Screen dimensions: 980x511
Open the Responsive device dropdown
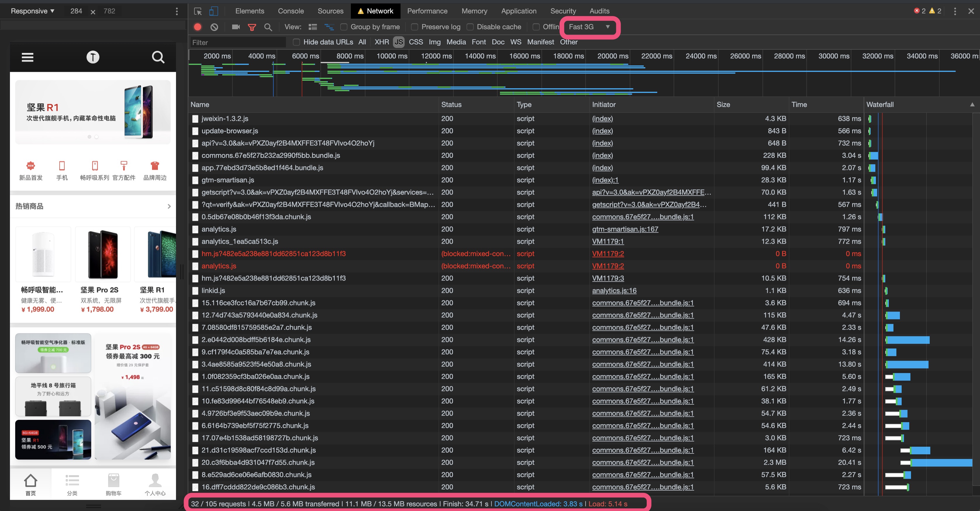click(x=33, y=11)
